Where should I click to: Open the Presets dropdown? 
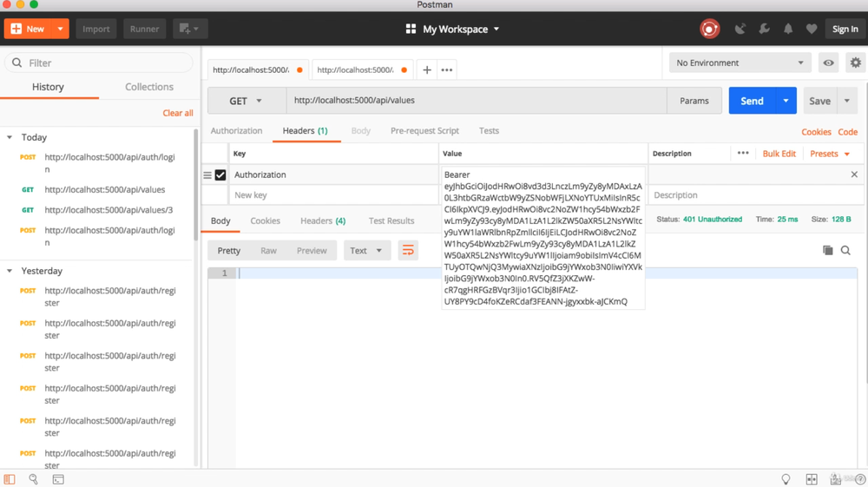tap(829, 154)
